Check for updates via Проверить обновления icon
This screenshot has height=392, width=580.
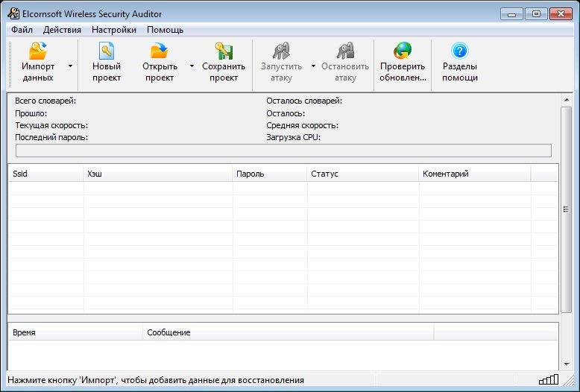coord(403,51)
